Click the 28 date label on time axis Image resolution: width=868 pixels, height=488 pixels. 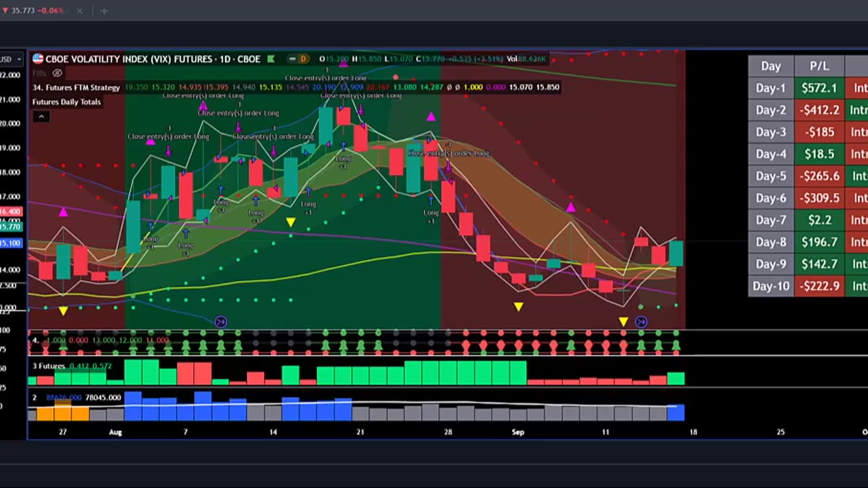tap(448, 432)
